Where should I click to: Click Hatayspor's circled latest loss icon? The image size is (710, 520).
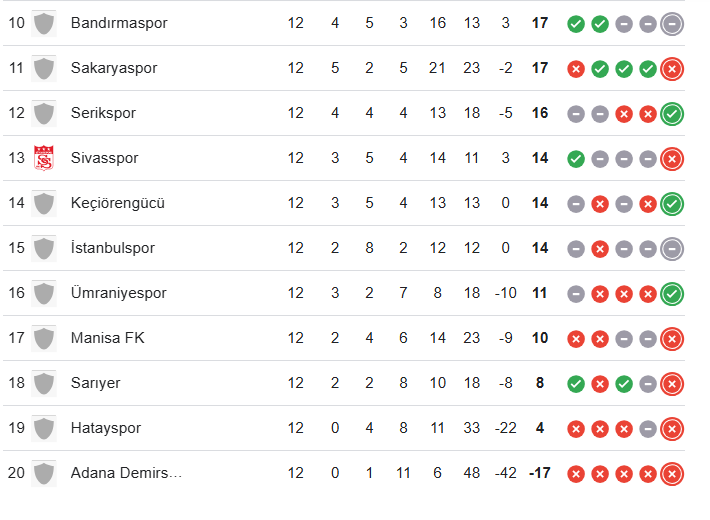(x=672, y=428)
